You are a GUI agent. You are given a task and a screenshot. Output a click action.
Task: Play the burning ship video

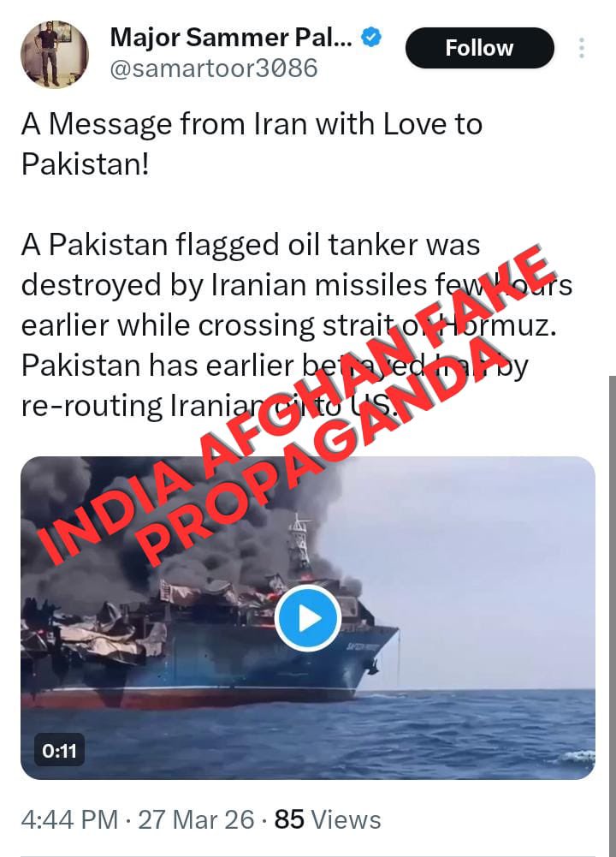[x=308, y=618]
